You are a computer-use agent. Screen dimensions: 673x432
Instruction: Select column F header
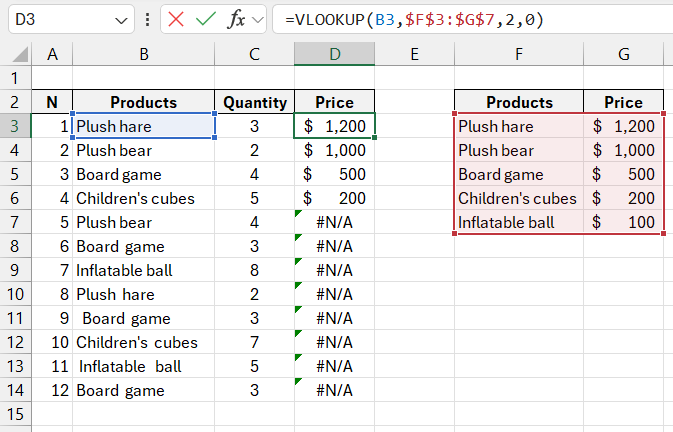tap(519, 54)
